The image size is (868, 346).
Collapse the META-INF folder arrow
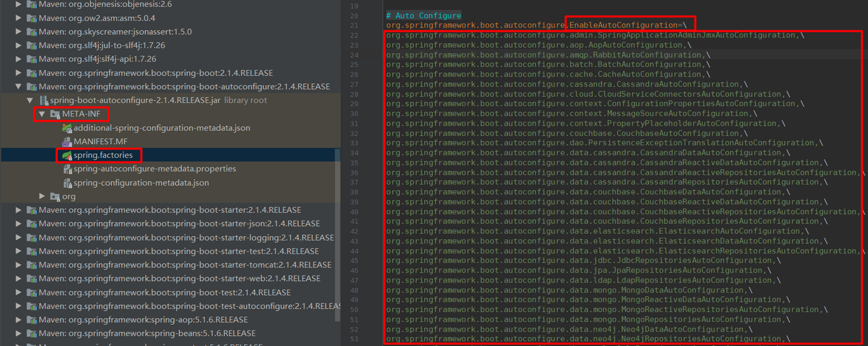pos(42,114)
